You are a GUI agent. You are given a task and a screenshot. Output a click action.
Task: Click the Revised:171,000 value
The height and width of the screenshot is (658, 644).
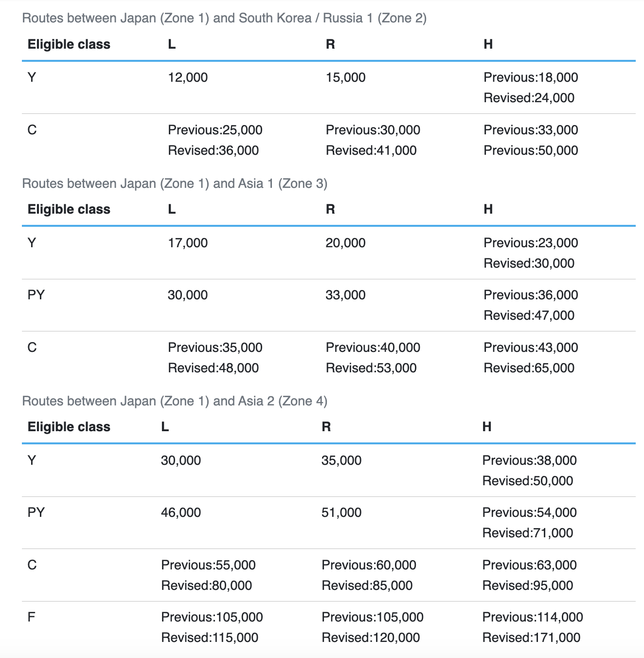point(531,638)
